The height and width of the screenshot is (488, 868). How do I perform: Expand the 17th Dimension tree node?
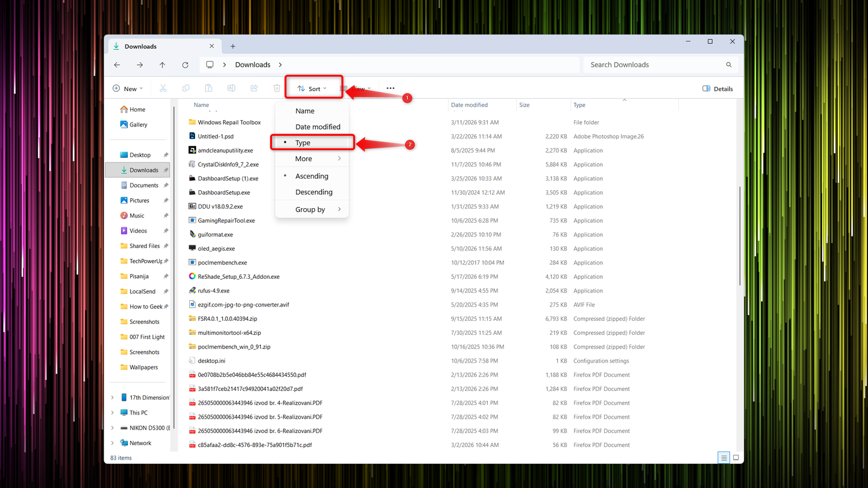[112, 398]
